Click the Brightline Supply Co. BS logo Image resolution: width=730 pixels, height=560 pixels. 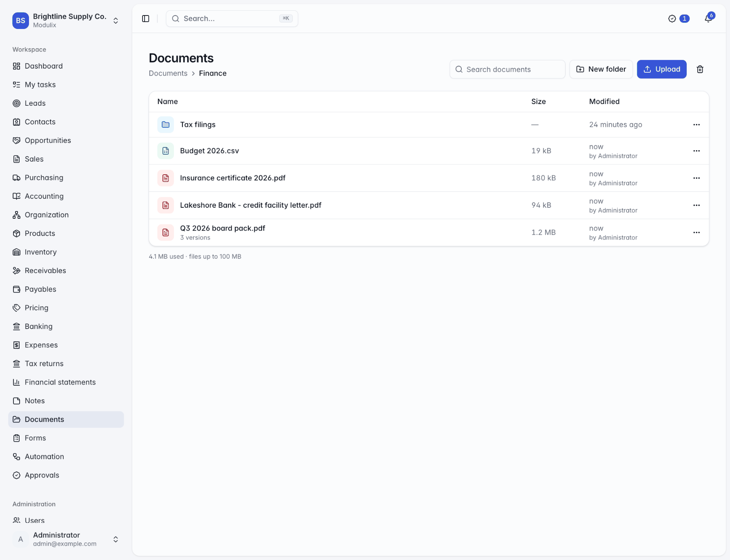pyautogui.click(x=20, y=20)
